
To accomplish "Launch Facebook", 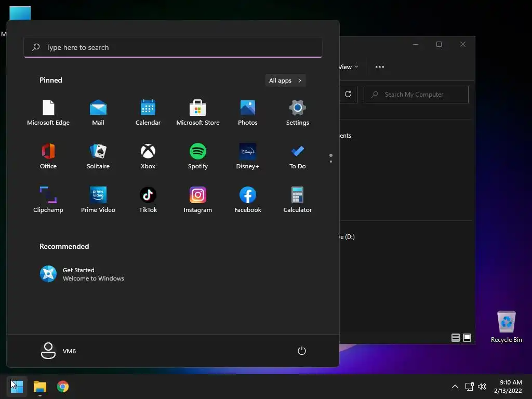I will 248,200.
